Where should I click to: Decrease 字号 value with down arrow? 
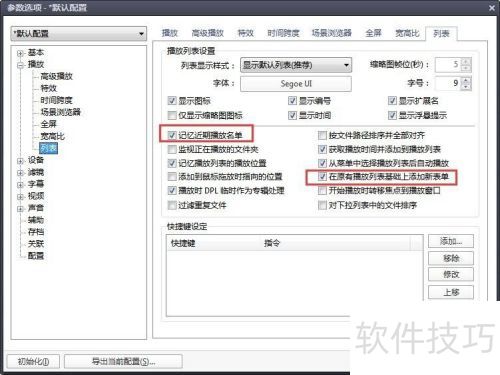(x=466, y=87)
